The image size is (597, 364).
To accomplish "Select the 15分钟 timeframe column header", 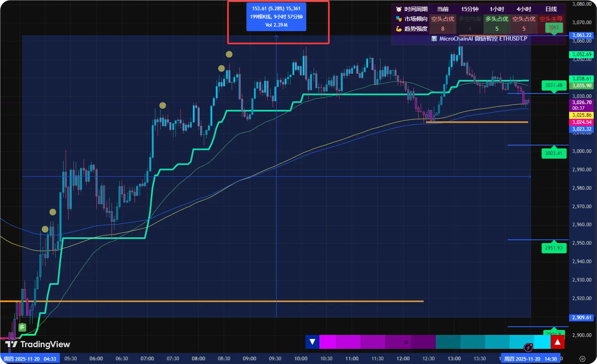I will click(x=469, y=9).
